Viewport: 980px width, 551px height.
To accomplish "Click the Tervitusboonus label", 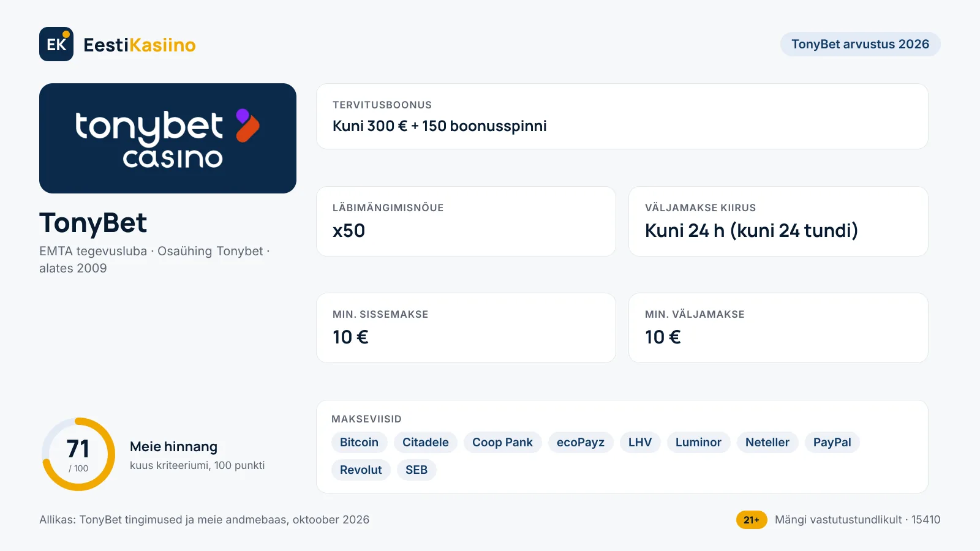I will [x=382, y=105].
